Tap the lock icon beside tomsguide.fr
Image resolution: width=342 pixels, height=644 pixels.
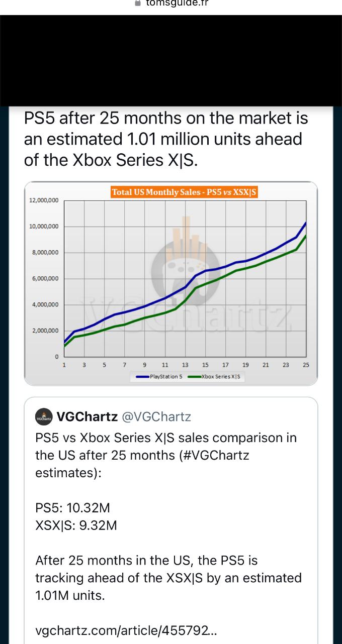click(137, 3)
